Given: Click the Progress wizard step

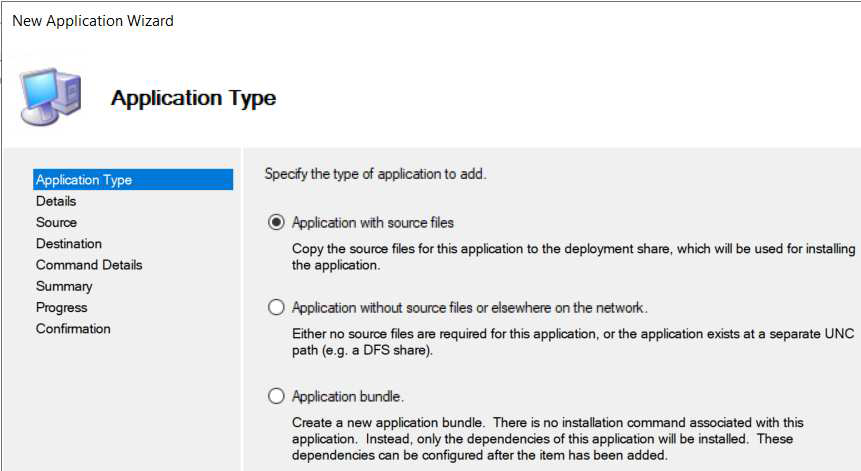Looking at the screenshot, I should pos(61,307).
